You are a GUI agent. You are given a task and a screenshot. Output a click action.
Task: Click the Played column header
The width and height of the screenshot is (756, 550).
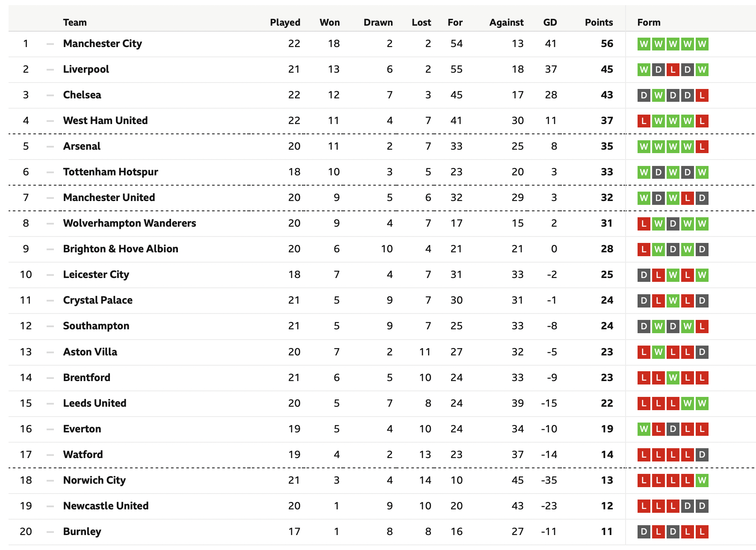(285, 22)
